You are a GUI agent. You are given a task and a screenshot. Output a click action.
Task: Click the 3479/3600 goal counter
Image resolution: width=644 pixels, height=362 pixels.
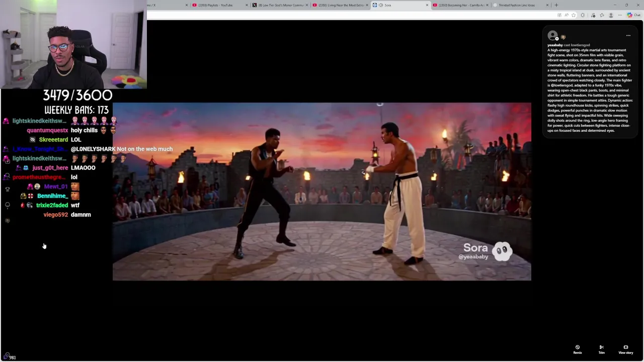77,95
